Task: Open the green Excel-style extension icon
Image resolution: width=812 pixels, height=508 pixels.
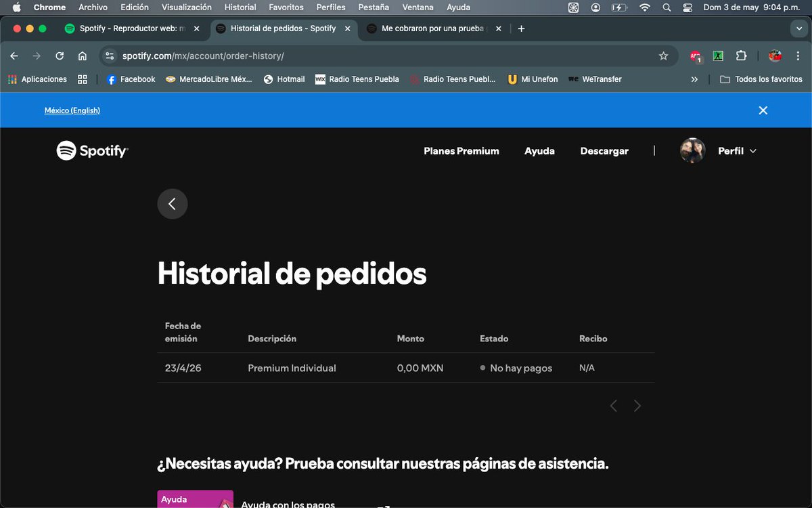Action: click(719, 56)
